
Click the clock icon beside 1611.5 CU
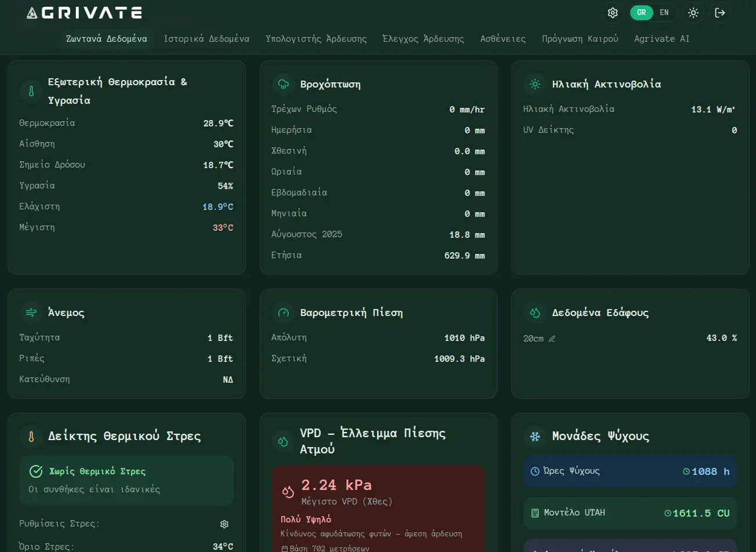(668, 514)
